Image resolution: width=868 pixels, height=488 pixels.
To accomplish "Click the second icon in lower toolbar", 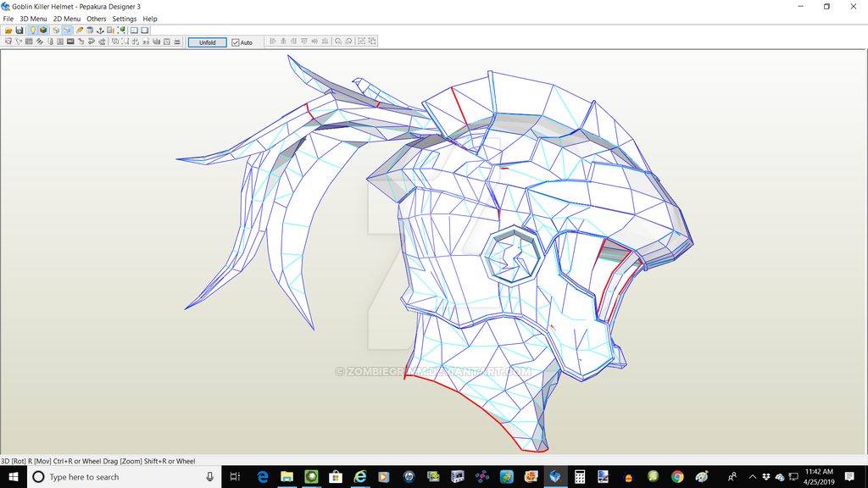I will pyautogui.click(x=19, y=42).
